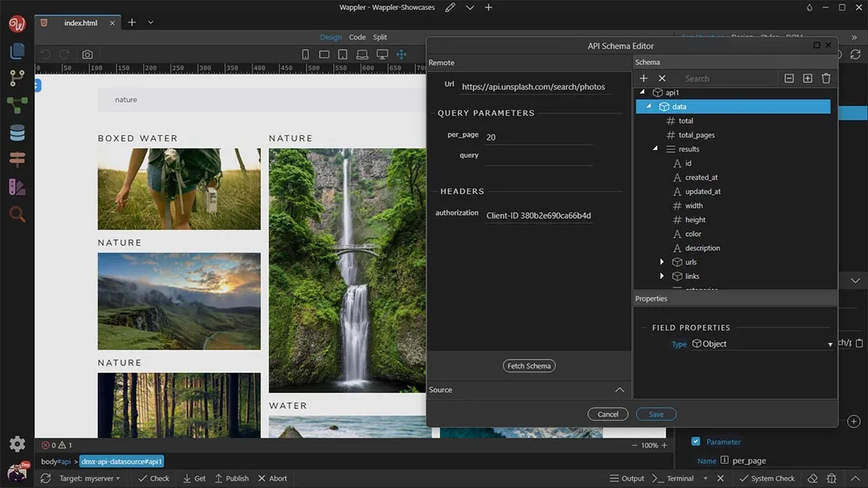The width and height of the screenshot is (868, 488).
Task: Expand the urls node in schema tree
Action: coord(662,262)
